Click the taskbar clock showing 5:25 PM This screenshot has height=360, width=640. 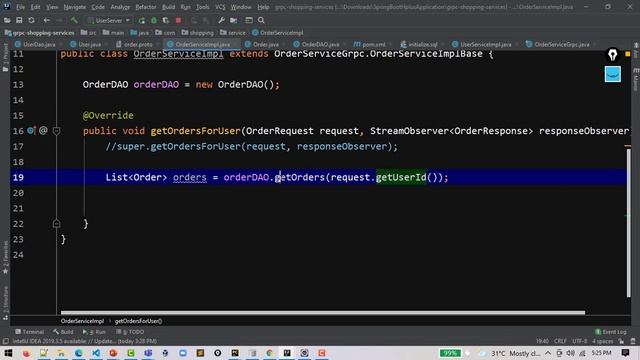(601, 353)
